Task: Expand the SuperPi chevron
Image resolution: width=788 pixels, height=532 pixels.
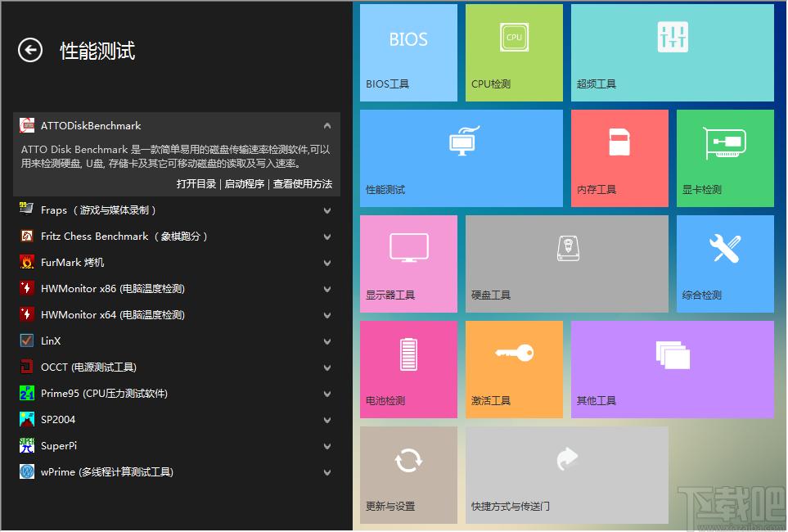Action: [x=327, y=447]
